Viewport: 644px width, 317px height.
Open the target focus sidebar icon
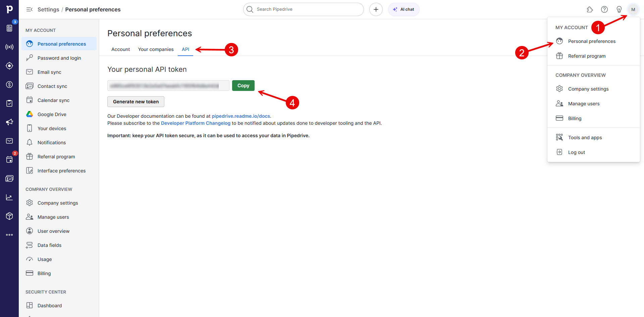(x=9, y=66)
